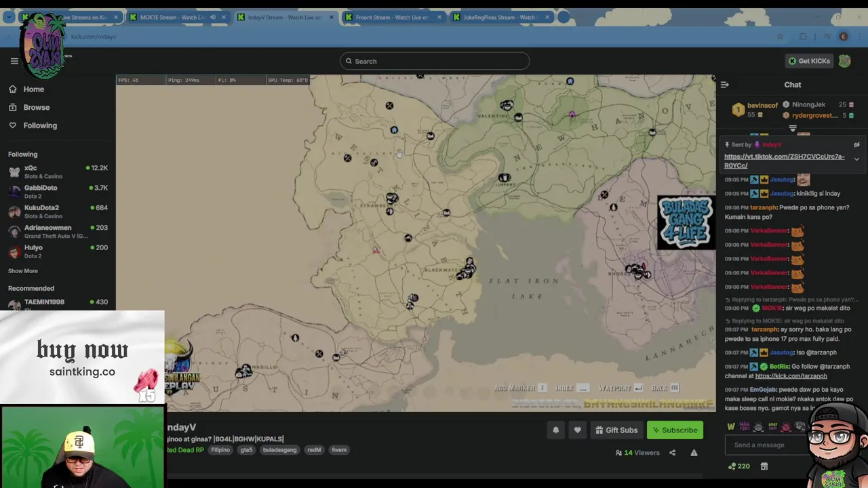Open the recommended TAEMIN1998 channel
This screenshot has height=488, width=868.
pos(58,303)
